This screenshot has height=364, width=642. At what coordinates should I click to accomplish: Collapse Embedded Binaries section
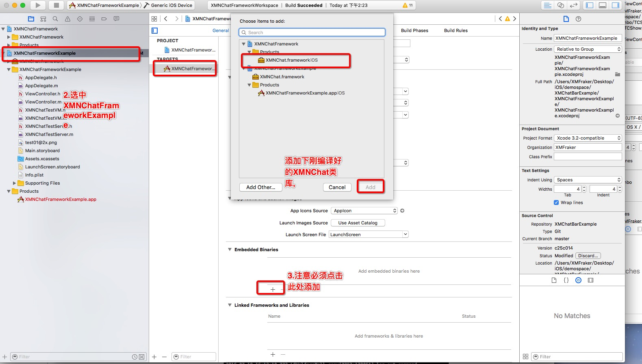click(x=230, y=250)
